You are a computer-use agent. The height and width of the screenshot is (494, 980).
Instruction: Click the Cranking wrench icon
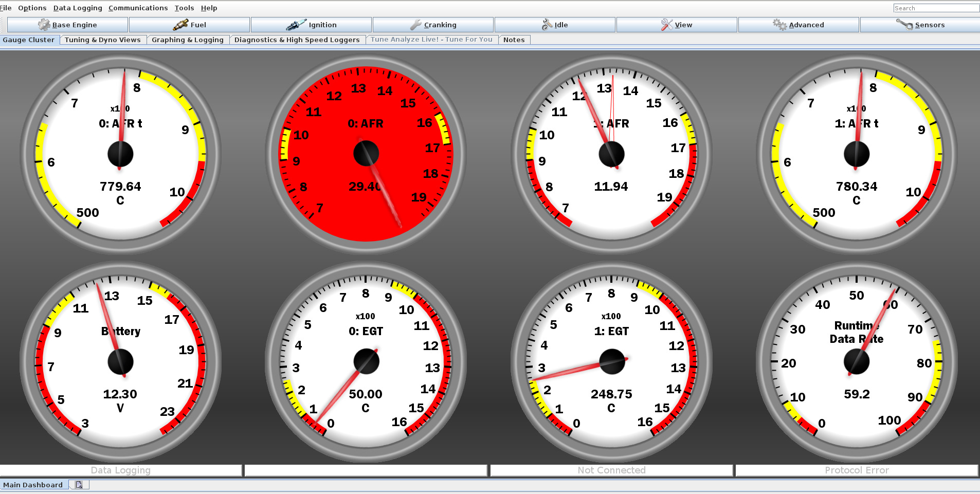click(415, 25)
